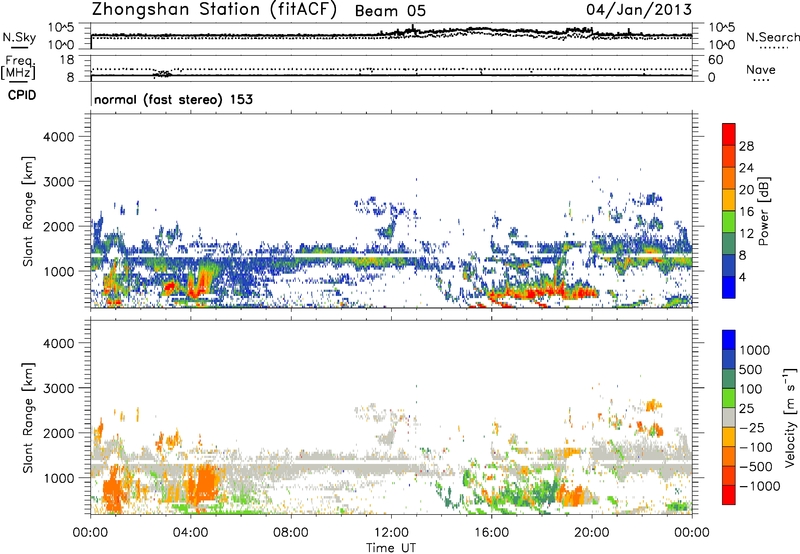Viewport: 800px width, 554px height.
Task: Click 'normal (fast stereo) 153' text
Action: coord(173,99)
